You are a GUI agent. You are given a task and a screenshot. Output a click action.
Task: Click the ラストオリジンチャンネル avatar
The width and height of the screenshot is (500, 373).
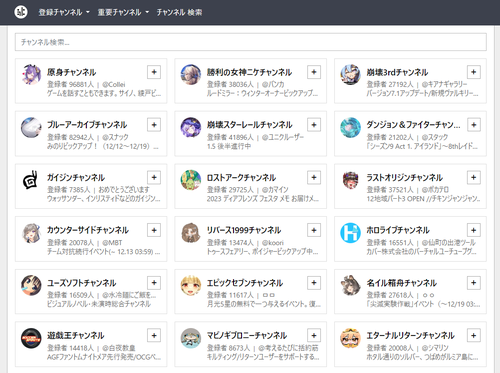click(x=350, y=180)
